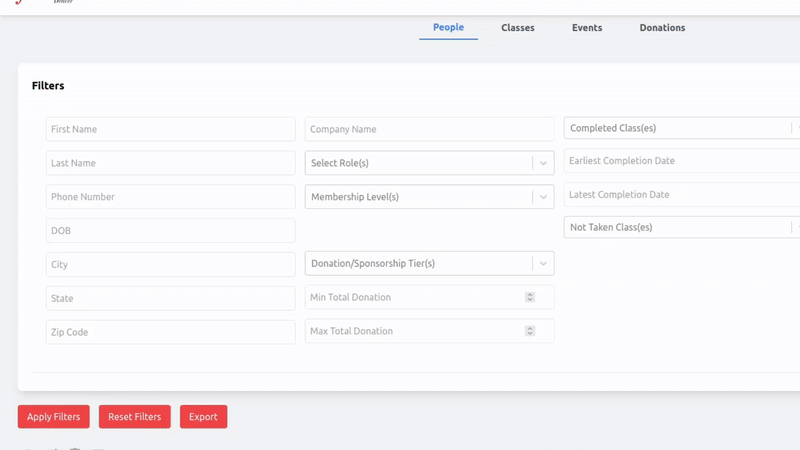The width and height of the screenshot is (800, 450).
Task: Click the Donation/Sponsorship Tier(s) chevron arrow
Action: 543,264
